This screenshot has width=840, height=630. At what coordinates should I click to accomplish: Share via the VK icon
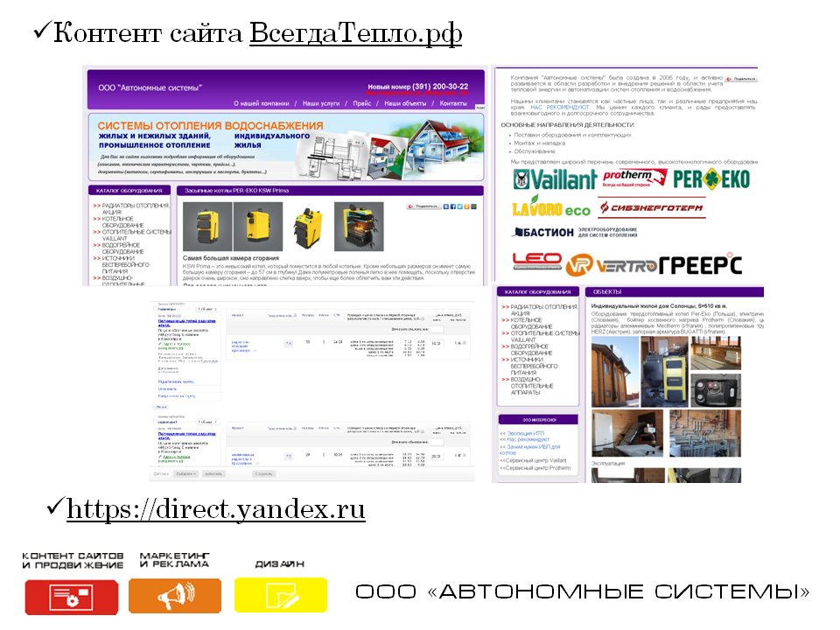pyautogui.click(x=445, y=206)
